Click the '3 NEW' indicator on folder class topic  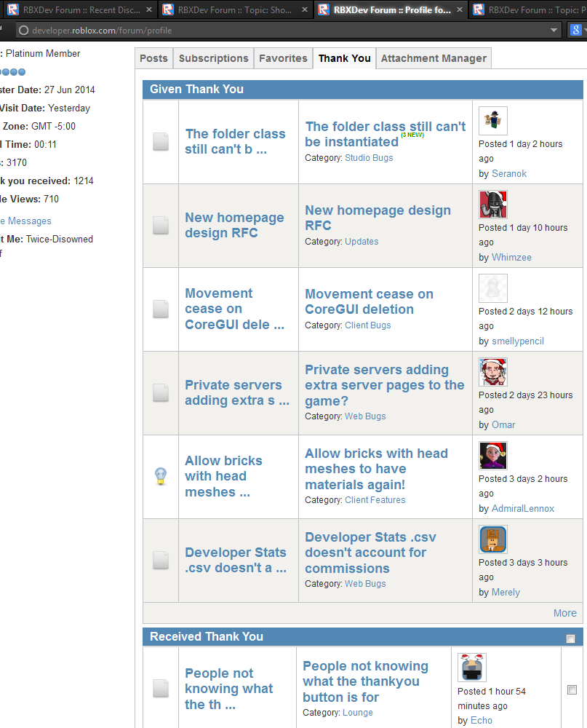click(x=412, y=135)
